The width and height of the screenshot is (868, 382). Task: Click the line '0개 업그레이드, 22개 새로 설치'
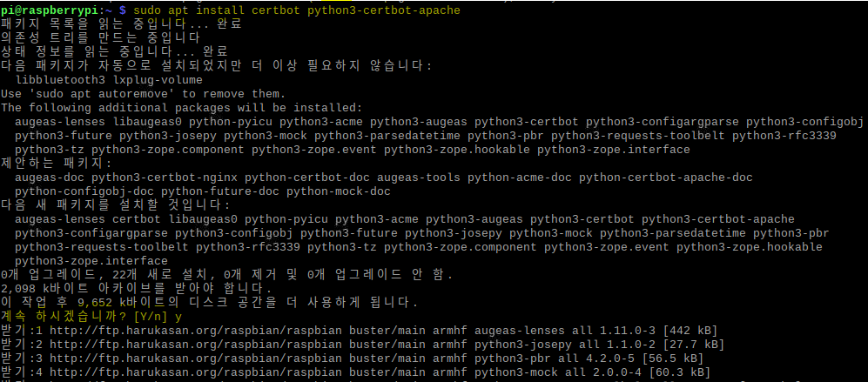pos(227,275)
